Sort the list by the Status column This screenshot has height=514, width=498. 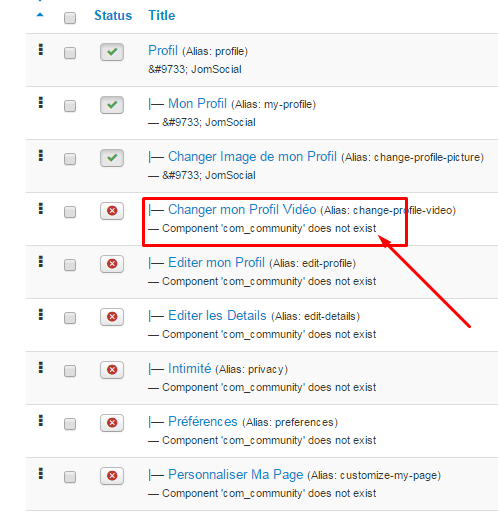[113, 16]
